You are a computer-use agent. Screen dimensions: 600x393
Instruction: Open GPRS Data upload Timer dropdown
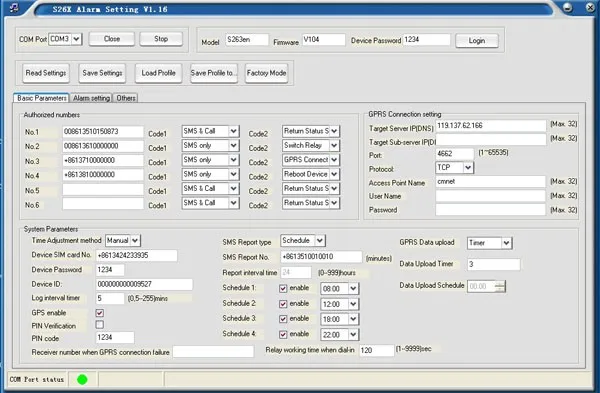(507, 243)
